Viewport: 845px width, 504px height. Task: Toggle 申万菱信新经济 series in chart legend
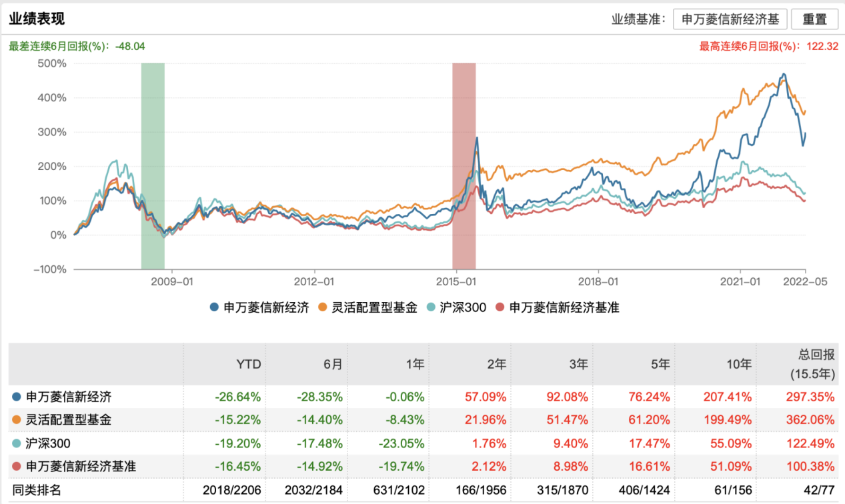pyautogui.click(x=259, y=307)
